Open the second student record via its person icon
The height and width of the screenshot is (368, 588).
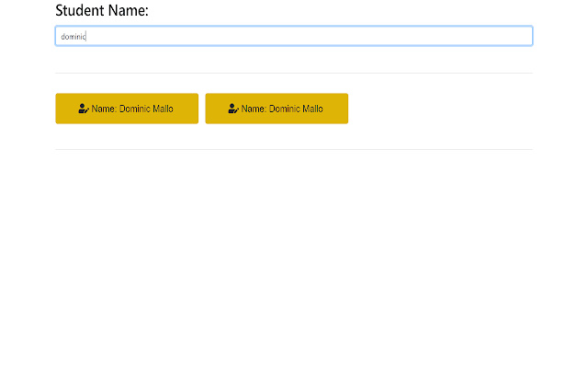coord(233,109)
